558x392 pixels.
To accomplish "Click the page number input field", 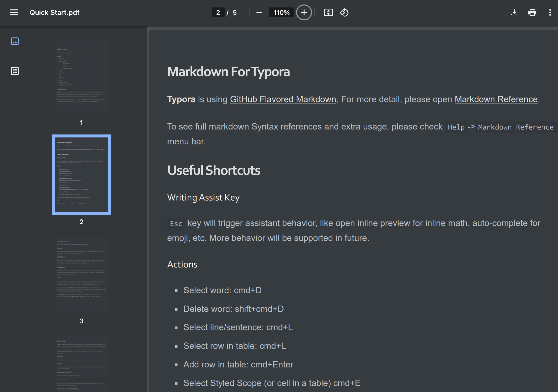I will pyautogui.click(x=218, y=12).
